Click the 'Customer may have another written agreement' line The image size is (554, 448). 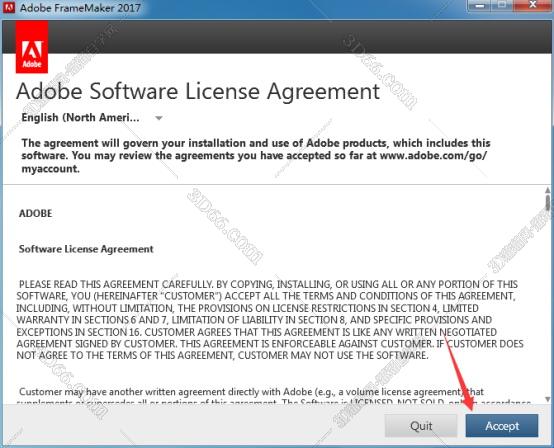point(251,392)
